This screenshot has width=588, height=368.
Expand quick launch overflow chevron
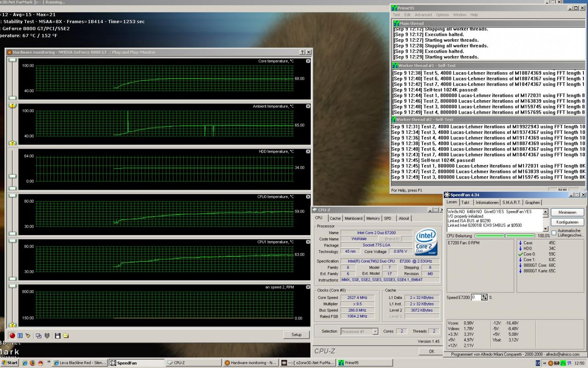click(x=48, y=362)
